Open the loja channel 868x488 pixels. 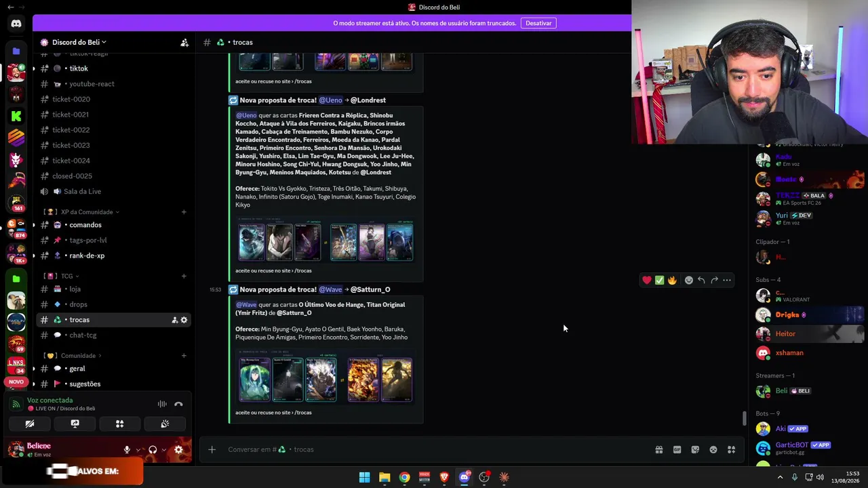(x=113, y=289)
